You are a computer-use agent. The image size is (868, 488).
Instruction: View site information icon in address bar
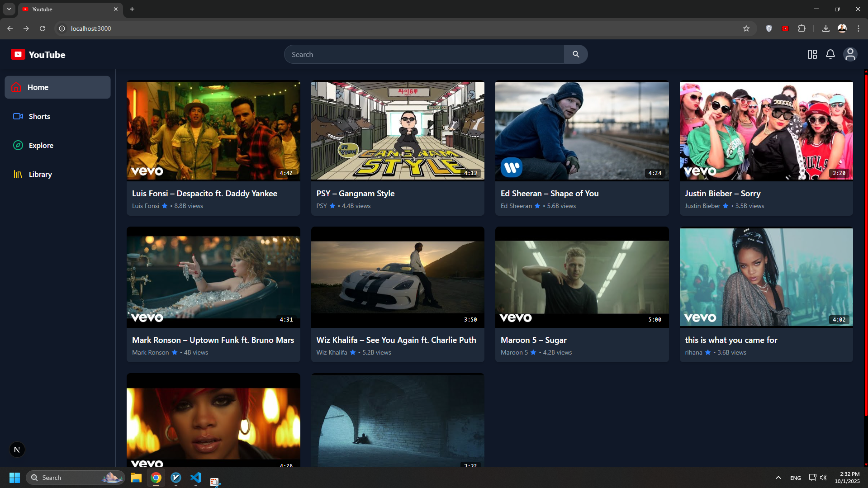coord(62,28)
